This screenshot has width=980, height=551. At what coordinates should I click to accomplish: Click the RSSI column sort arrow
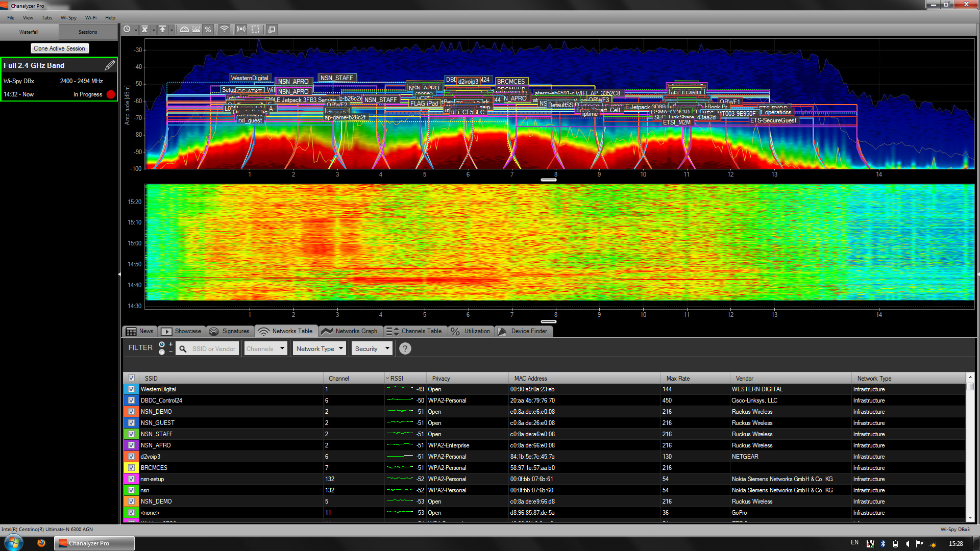[387, 379]
